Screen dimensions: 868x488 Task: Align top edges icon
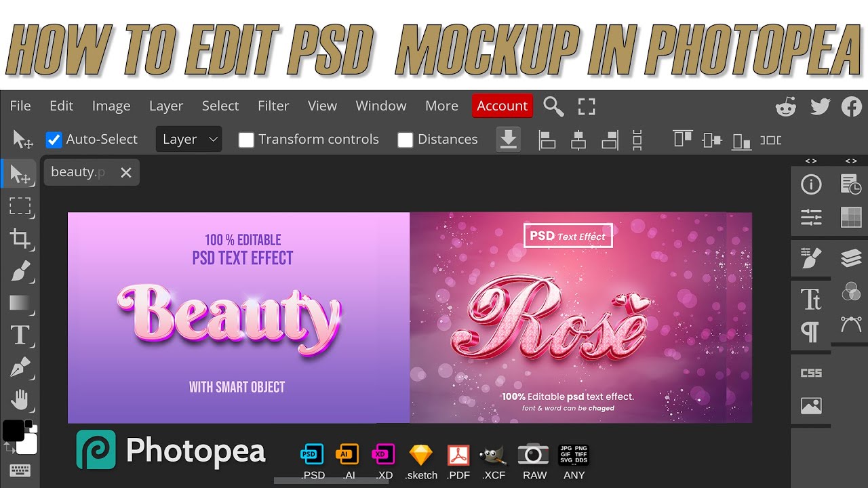tap(683, 139)
